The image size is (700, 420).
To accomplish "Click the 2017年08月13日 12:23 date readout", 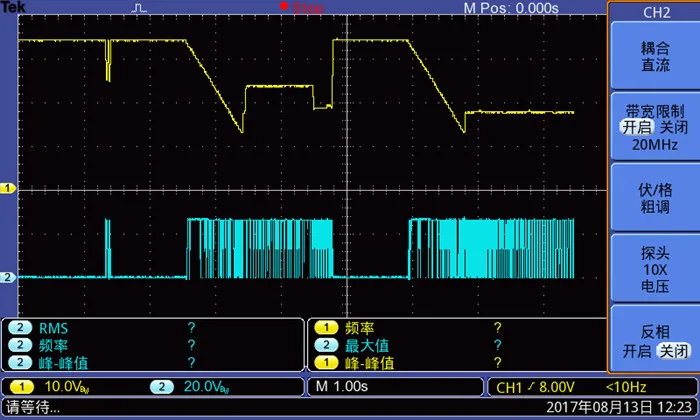I will pyautogui.click(x=619, y=407).
